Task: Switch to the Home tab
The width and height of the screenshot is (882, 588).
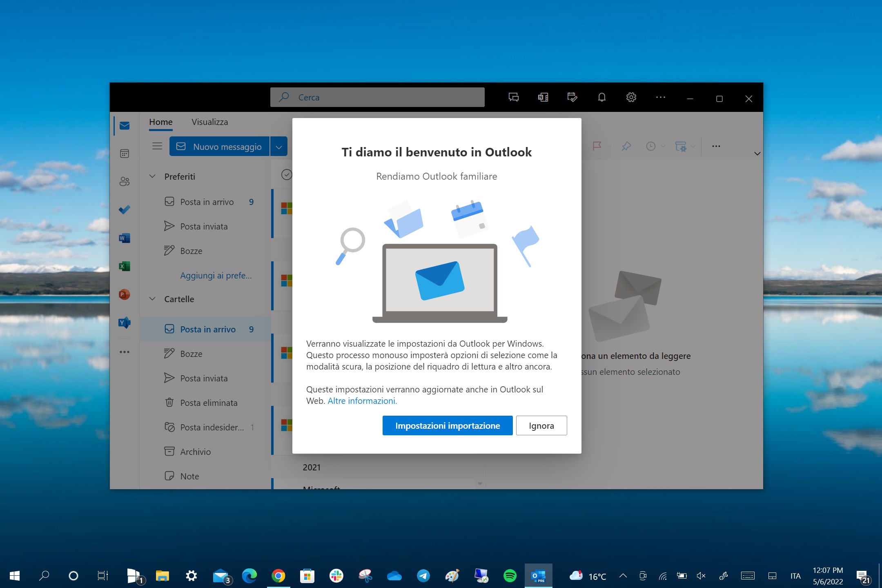Action: (x=161, y=122)
